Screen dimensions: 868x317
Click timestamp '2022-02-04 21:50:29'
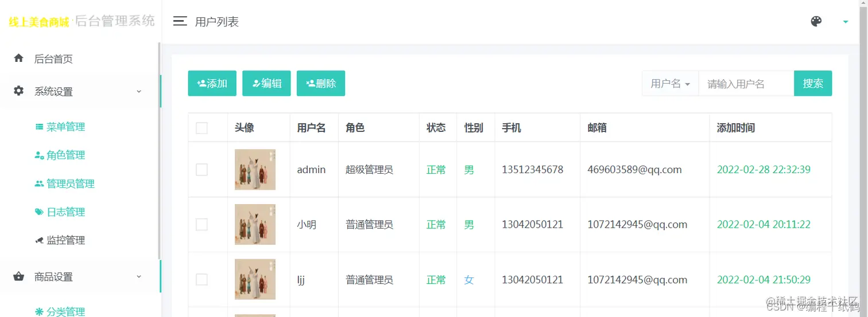click(x=764, y=280)
